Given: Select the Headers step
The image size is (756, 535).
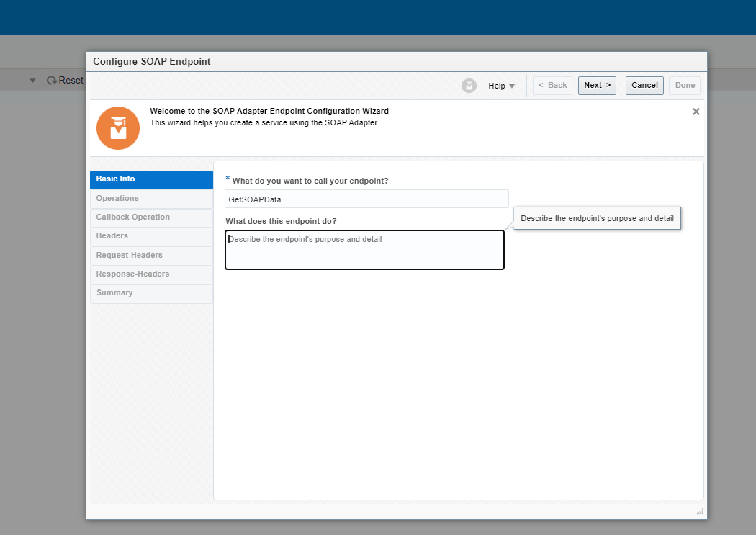Looking at the screenshot, I should point(151,236).
